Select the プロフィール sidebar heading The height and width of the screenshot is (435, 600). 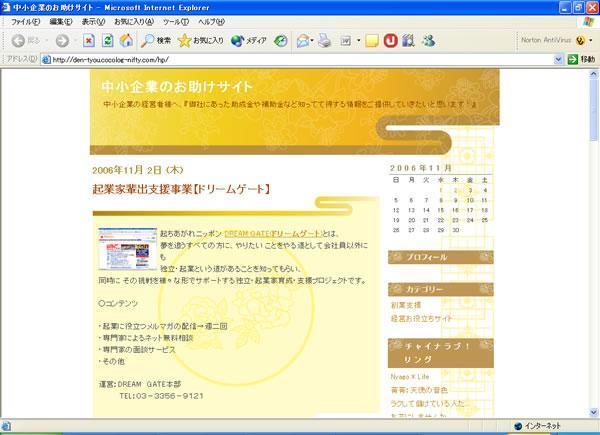[441, 257]
